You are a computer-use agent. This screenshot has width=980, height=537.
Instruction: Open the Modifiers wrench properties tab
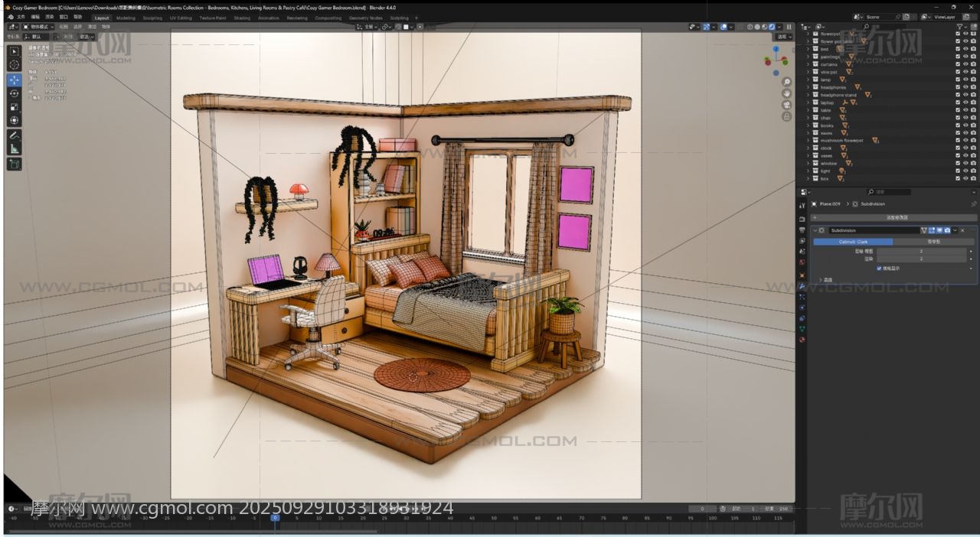pos(802,286)
